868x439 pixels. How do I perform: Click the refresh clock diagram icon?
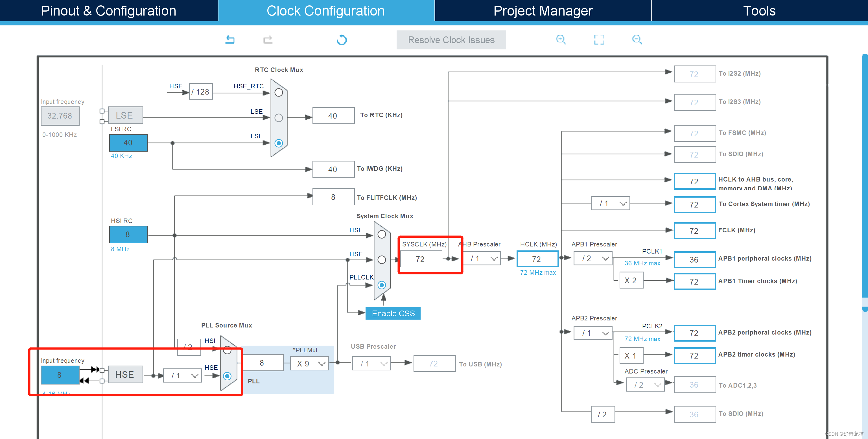click(x=341, y=40)
